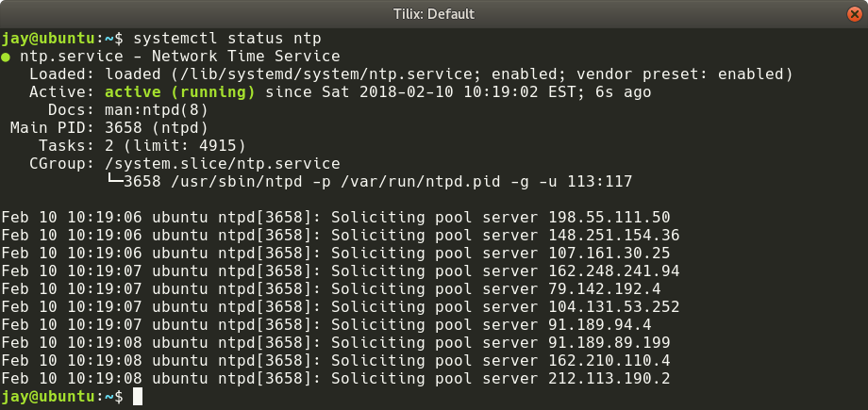Click the 'systemctl status ntp' command text
Image resolution: width=868 pixels, height=410 pixels.
pyautogui.click(x=227, y=39)
